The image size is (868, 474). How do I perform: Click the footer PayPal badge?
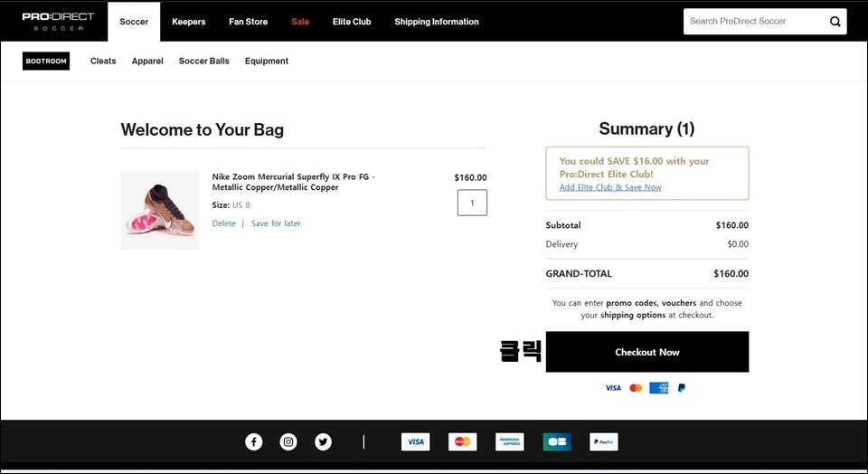tap(604, 441)
